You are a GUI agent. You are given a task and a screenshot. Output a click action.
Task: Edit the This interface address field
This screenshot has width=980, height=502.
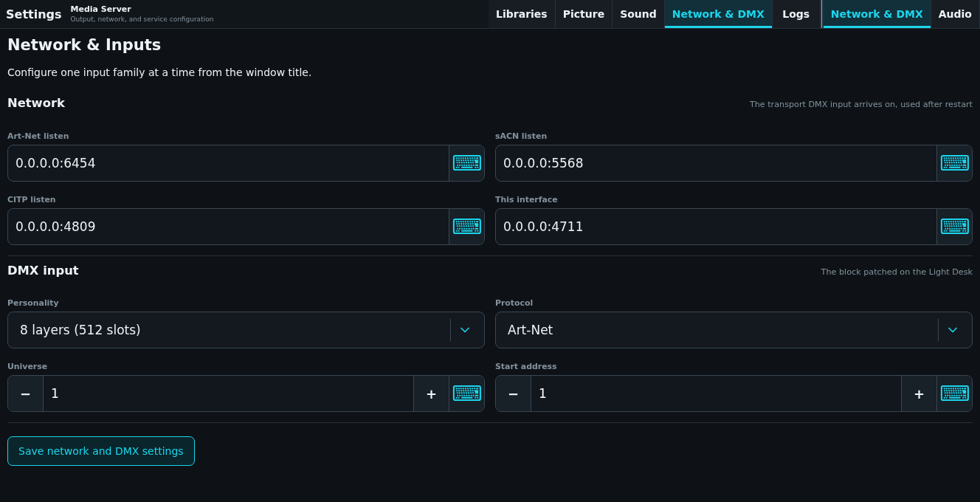717,227
